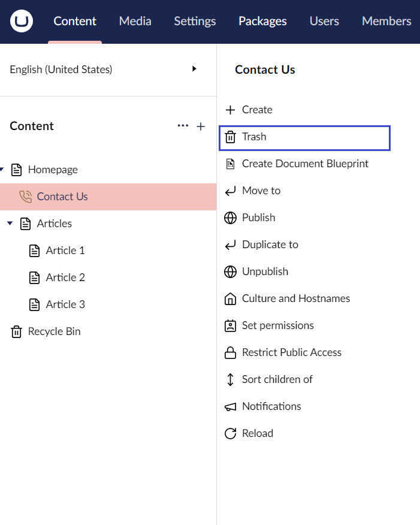Switch to the Packages section
Image resolution: width=420 pixels, height=525 pixels.
pos(262,21)
